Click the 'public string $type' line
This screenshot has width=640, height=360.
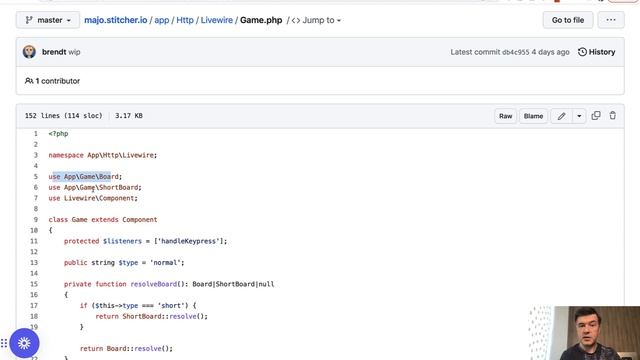pos(124,262)
